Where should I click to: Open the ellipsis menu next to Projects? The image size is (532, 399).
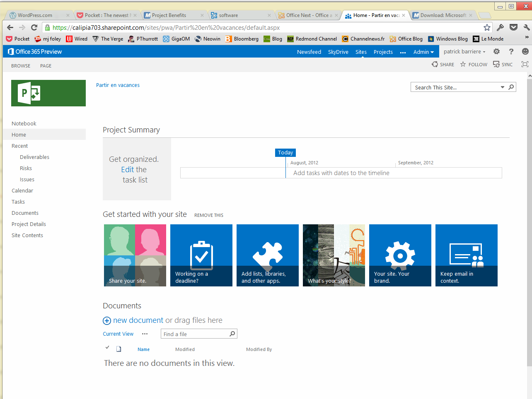click(403, 52)
